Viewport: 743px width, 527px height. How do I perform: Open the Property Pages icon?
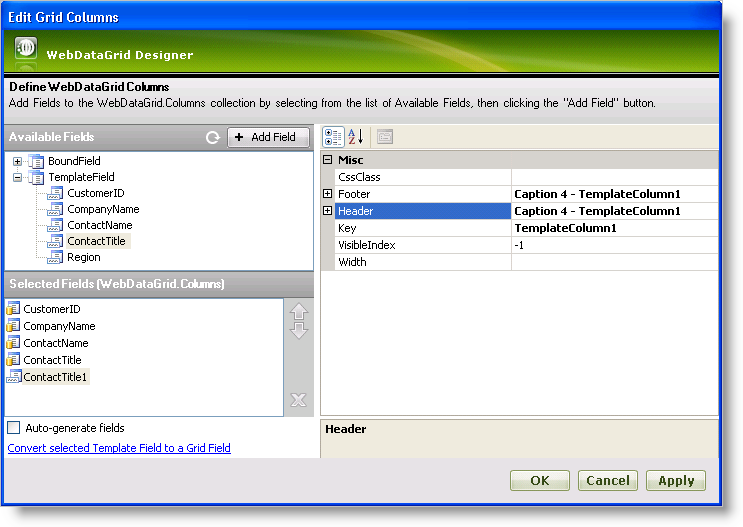tap(385, 137)
